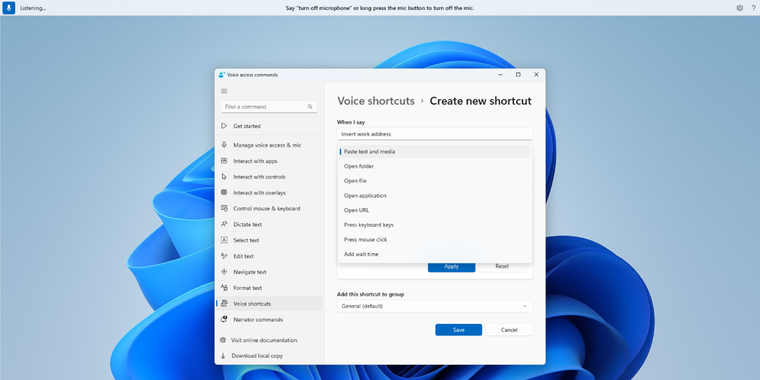
Task: Click the Navigate text icon
Action: point(224,272)
